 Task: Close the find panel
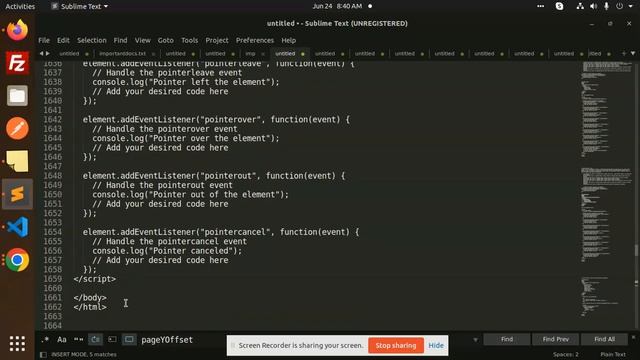[633, 338]
